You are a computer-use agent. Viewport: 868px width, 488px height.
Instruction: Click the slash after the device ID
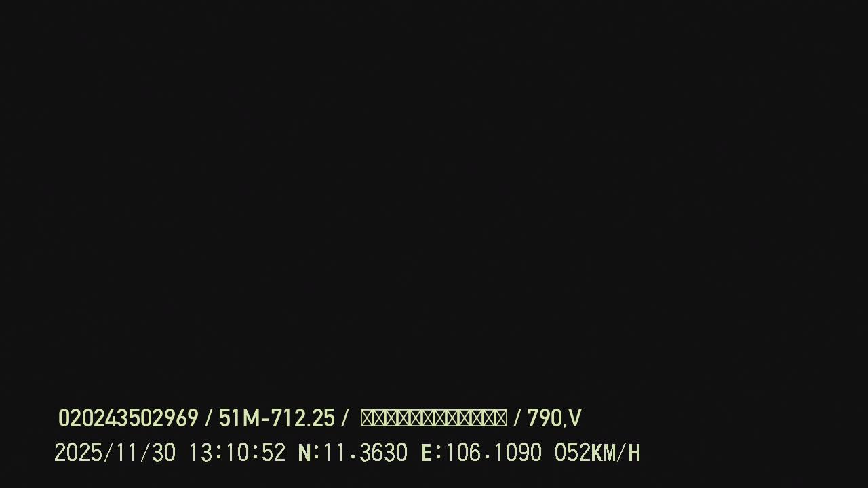pyautogui.click(x=208, y=418)
